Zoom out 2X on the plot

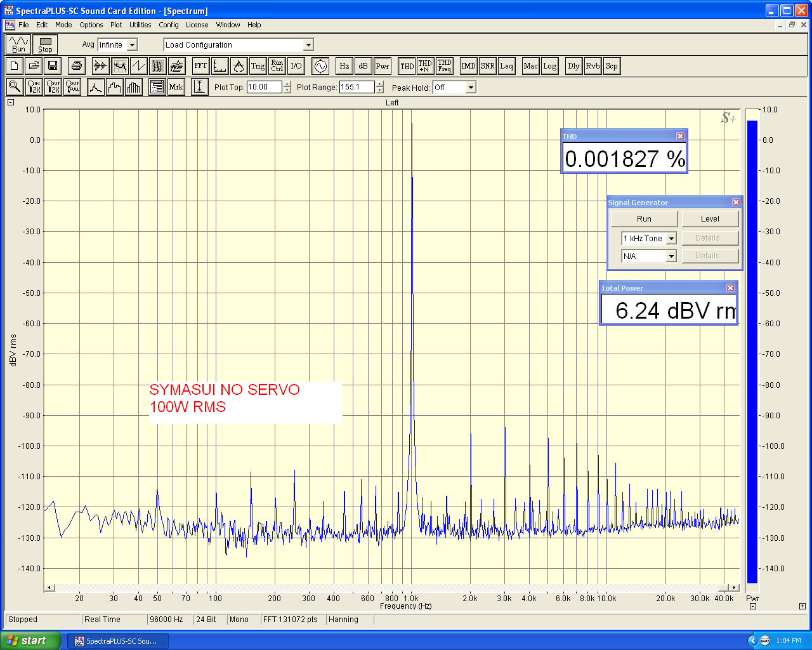(x=53, y=87)
